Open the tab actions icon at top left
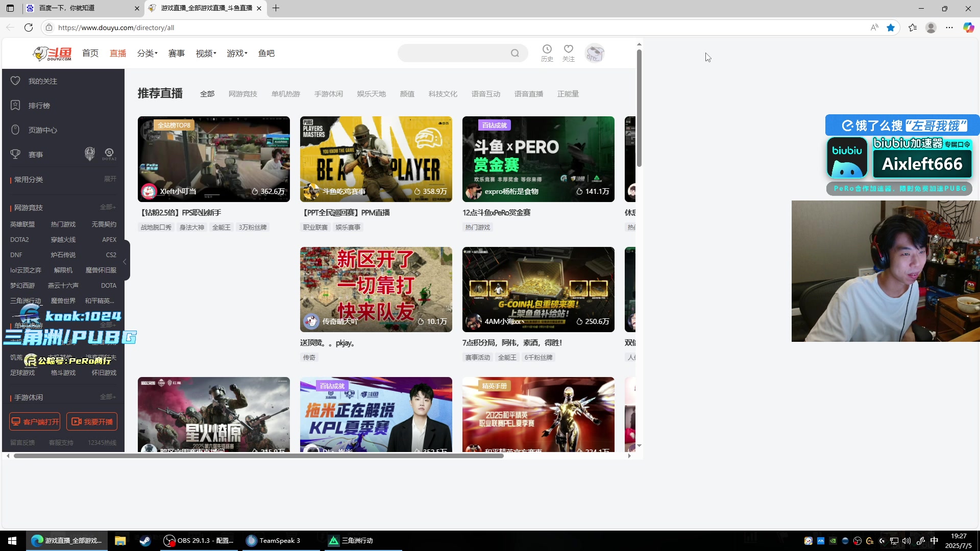The height and width of the screenshot is (551, 980). pyautogui.click(x=10, y=8)
